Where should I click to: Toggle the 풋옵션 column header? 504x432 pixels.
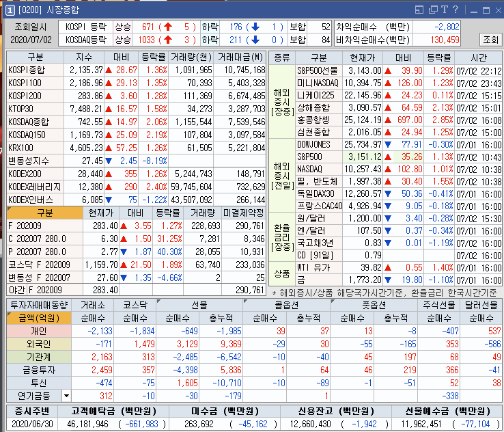pos(374,305)
